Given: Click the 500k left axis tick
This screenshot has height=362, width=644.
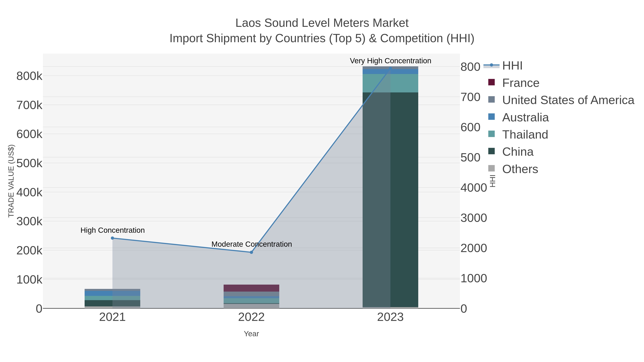Looking at the screenshot, I should click(29, 163).
